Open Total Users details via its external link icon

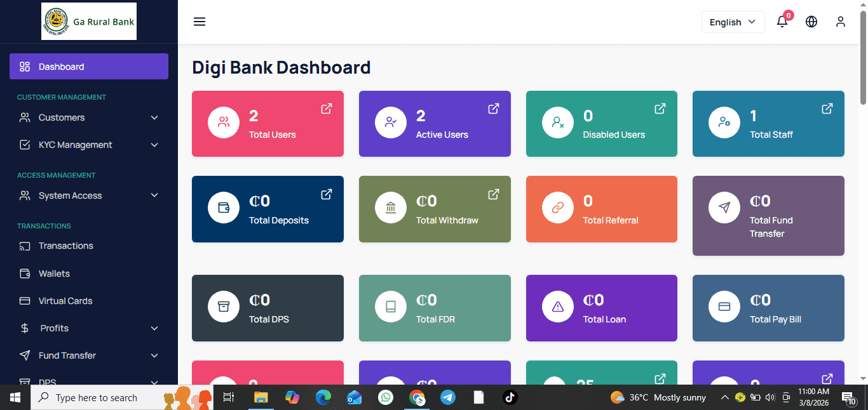326,109
